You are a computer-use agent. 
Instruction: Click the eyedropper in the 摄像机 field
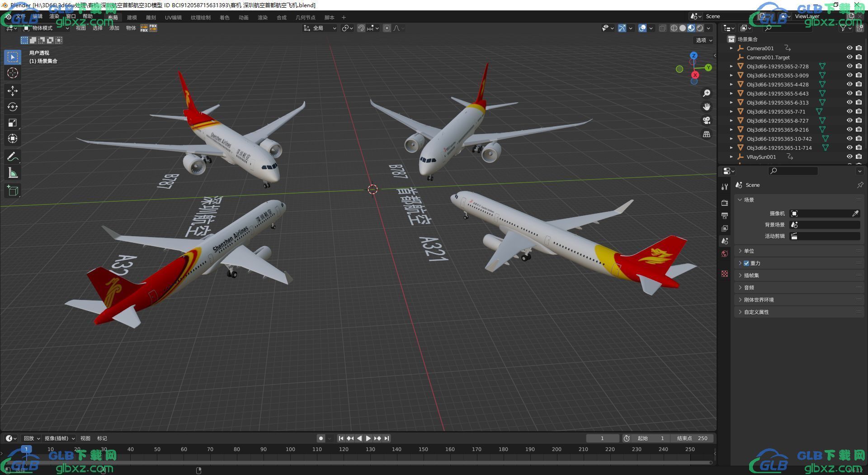pos(855,214)
